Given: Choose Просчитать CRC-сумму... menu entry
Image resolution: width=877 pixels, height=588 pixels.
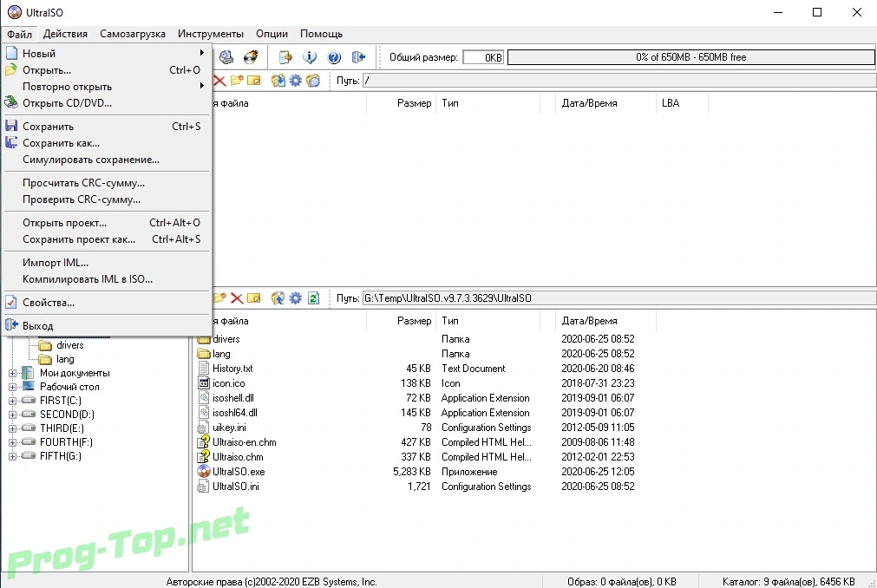Looking at the screenshot, I should tap(107, 183).
